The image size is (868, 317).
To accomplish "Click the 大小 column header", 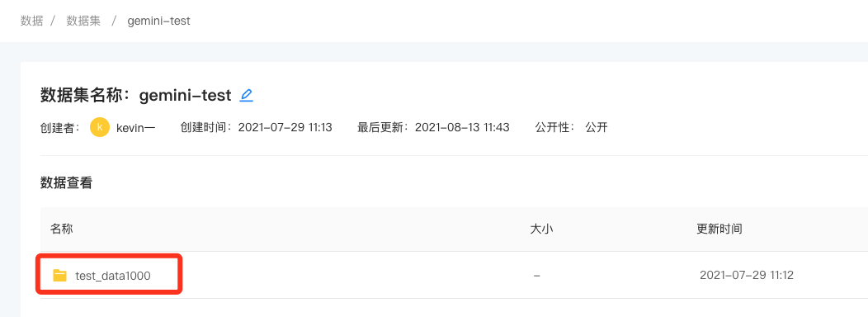I will (541, 229).
